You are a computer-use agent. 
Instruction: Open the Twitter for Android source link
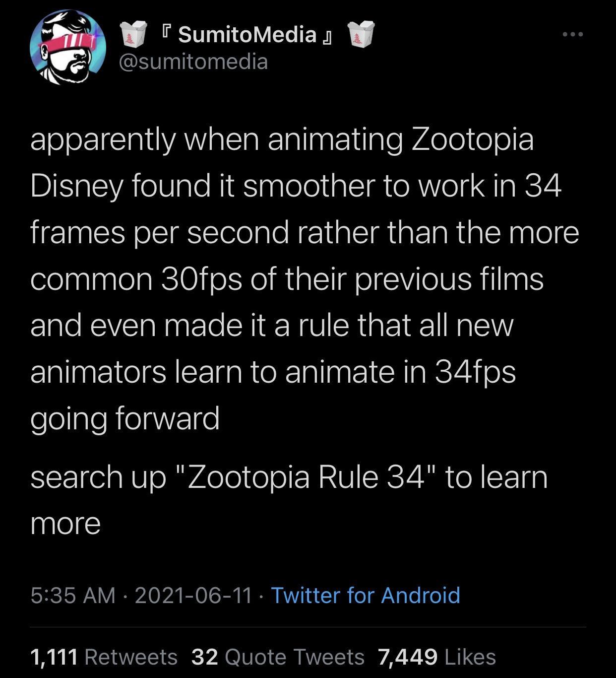coord(366,595)
